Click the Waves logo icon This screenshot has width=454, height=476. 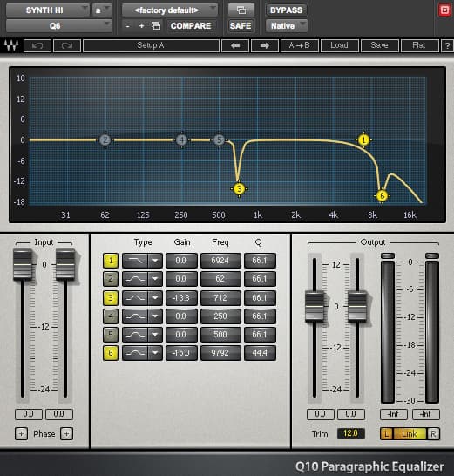[11, 45]
